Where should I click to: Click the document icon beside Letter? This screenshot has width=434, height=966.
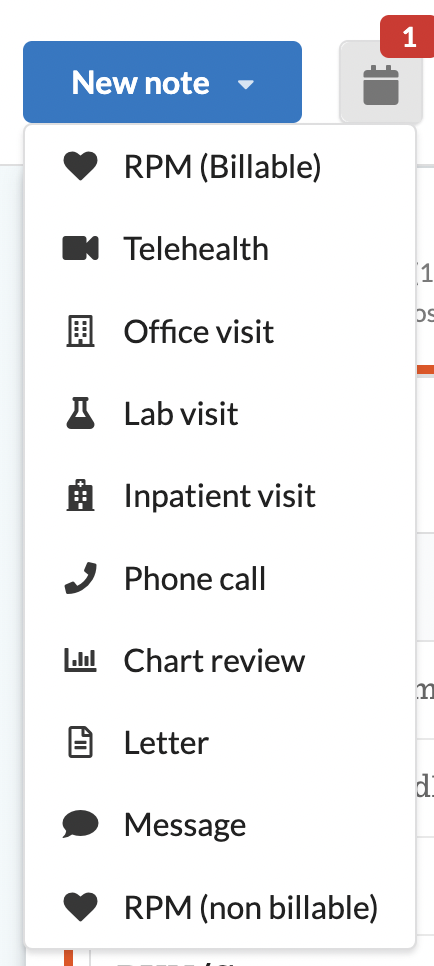(x=80, y=742)
